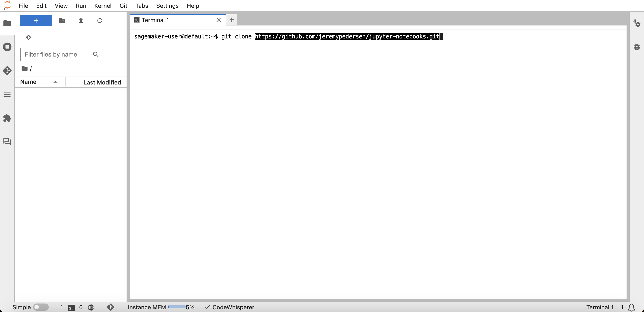Image resolution: width=644 pixels, height=312 pixels.
Task: Open the property inspector gears icon
Action: tap(636, 23)
